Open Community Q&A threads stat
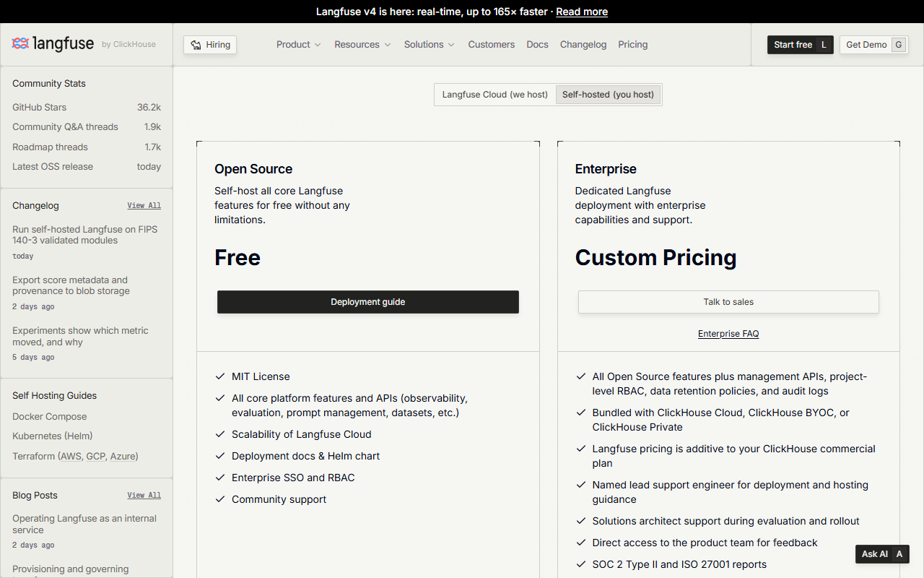 [87, 127]
